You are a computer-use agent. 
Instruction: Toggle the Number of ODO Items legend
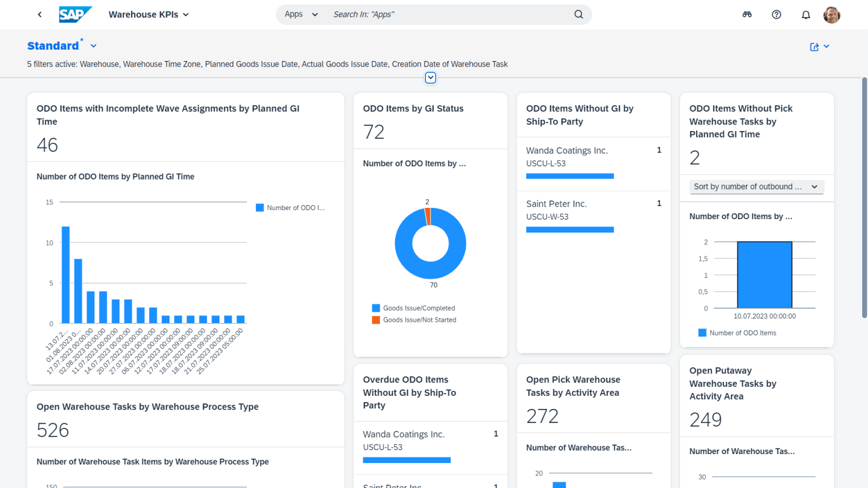(x=737, y=333)
